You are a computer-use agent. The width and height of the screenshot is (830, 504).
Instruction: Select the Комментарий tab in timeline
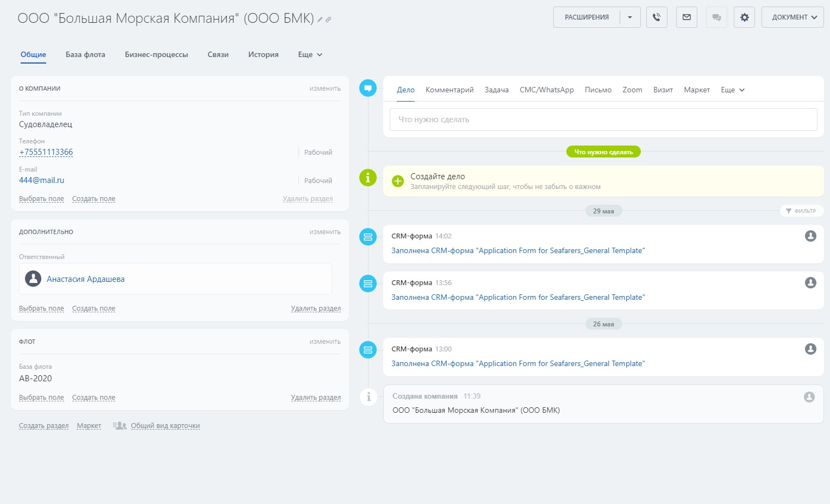click(450, 90)
